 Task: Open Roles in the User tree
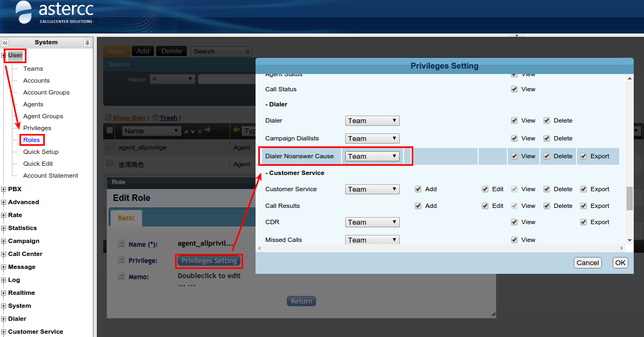31,140
